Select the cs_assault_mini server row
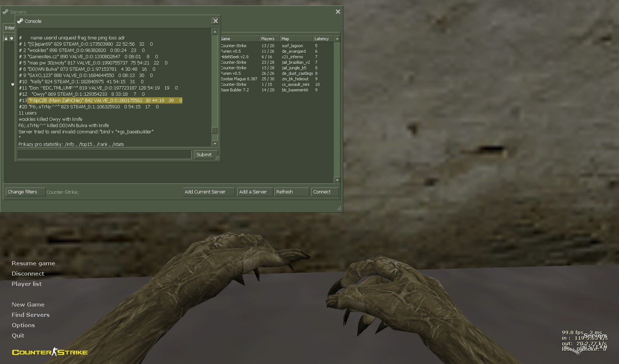 tap(277, 84)
